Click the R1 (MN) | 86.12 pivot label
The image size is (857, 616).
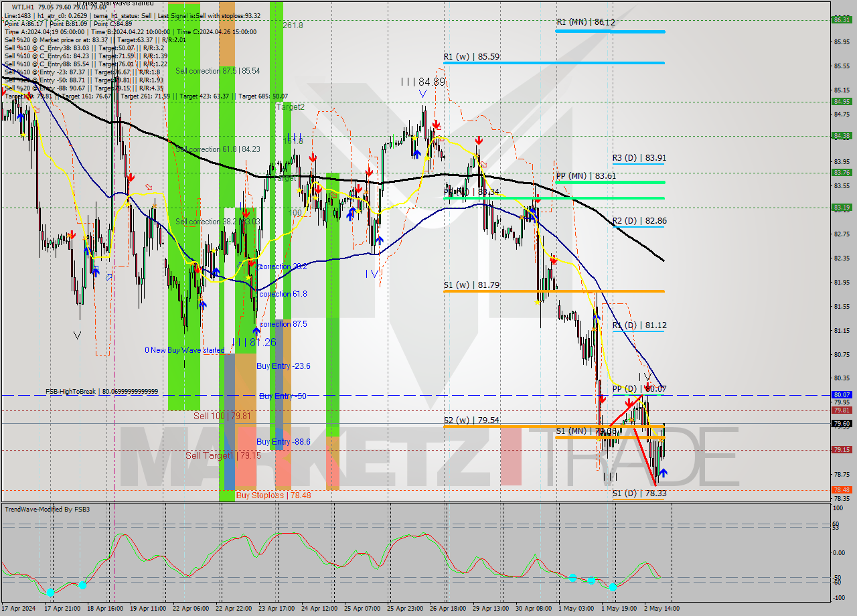click(585, 22)
